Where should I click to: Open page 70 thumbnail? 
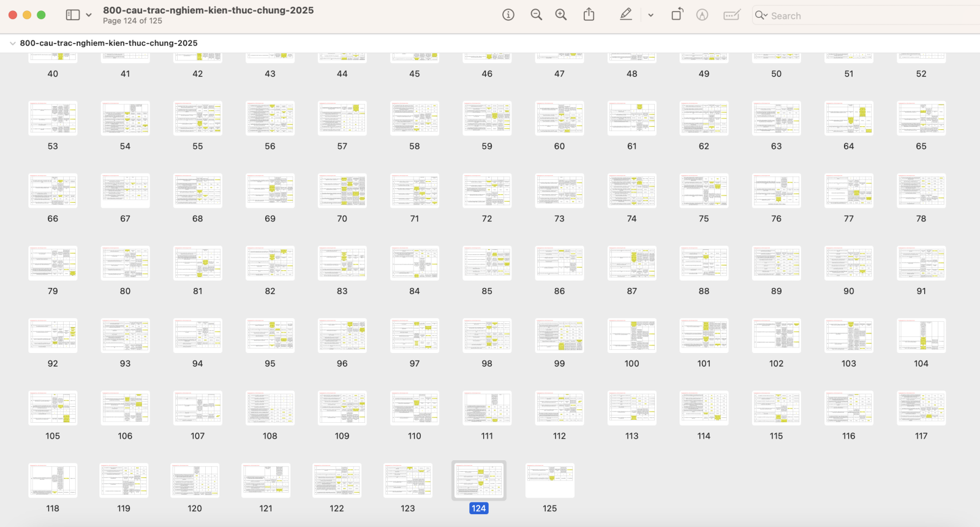pyautogui.click(x=342, y=191)
